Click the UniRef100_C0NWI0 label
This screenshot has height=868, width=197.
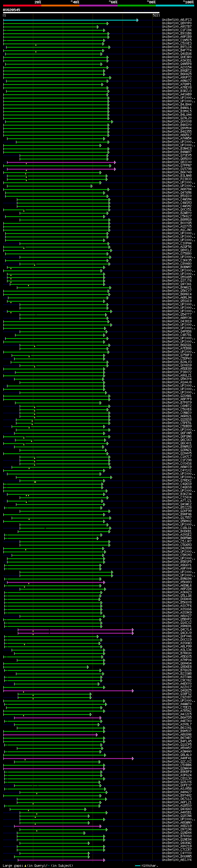[x=177, y=413]
